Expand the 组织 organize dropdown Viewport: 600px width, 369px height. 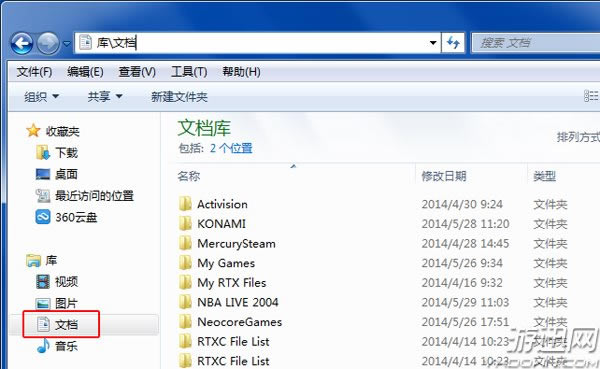coord(41,96)
